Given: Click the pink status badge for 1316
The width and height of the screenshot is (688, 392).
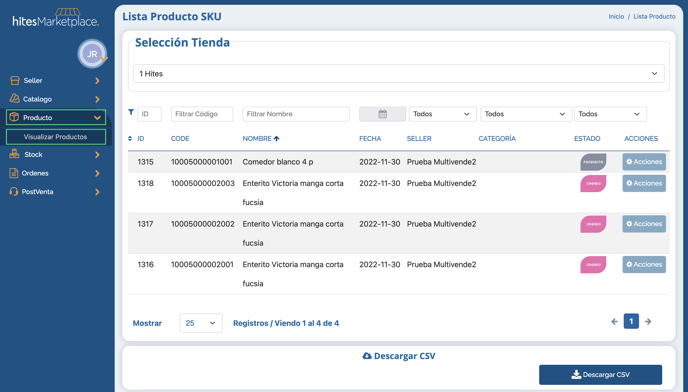Looking at the screenshot, I should pyautogui.click(x=593, y=265).
